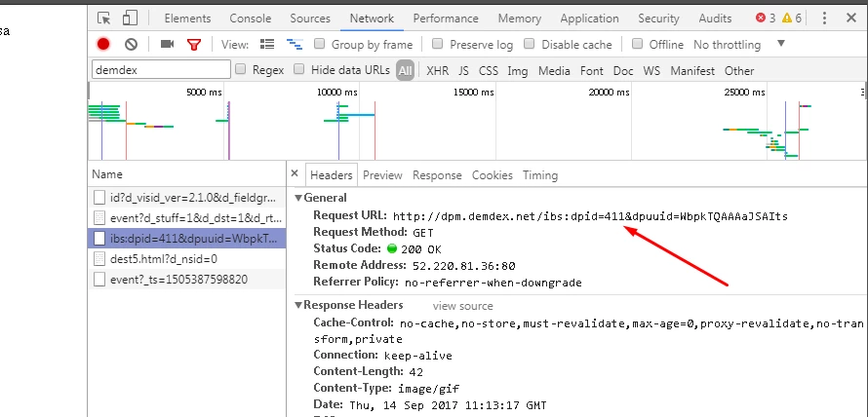Select the event?d_stuff=1 request row
The width and height of the screenshot is (868, 417).
pos(187,218)
